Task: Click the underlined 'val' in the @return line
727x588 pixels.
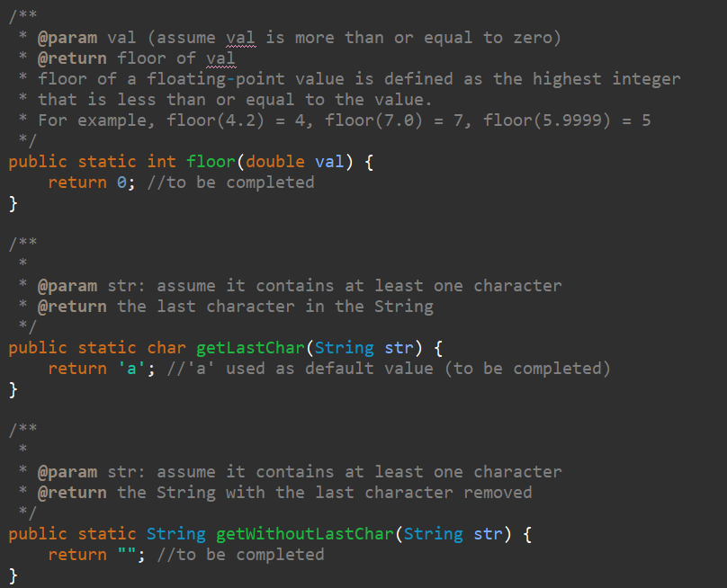Action: (220, 58)
